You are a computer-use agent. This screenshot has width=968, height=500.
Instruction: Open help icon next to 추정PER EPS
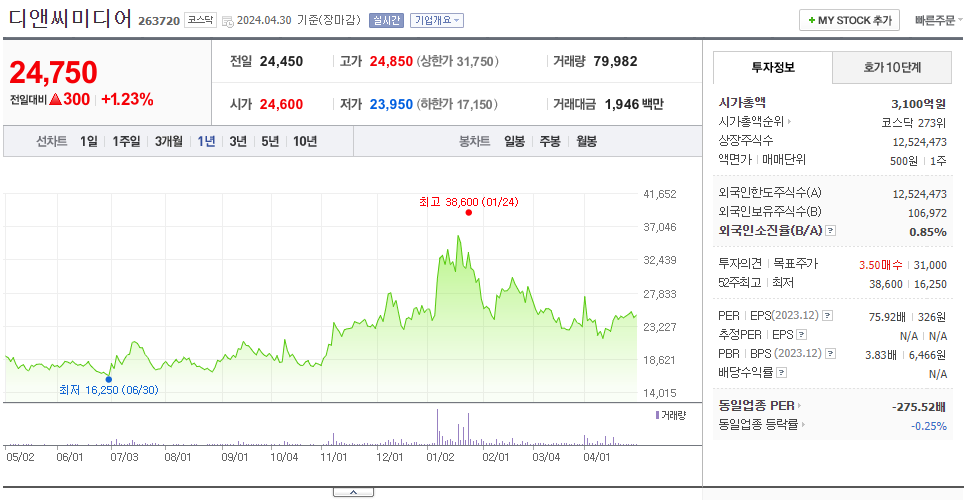[801, 335]
